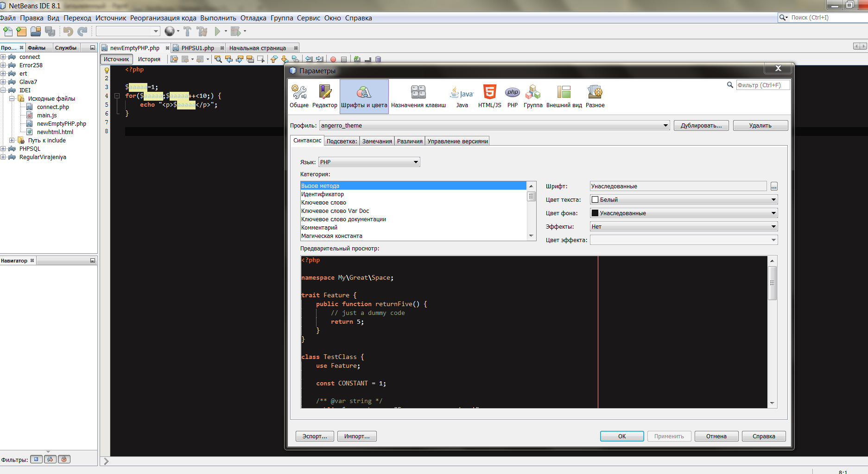Select Ключевое слово in category list
Image resolution: width=868 pixels, height=474 pixels.
click(x=413, y=203)
